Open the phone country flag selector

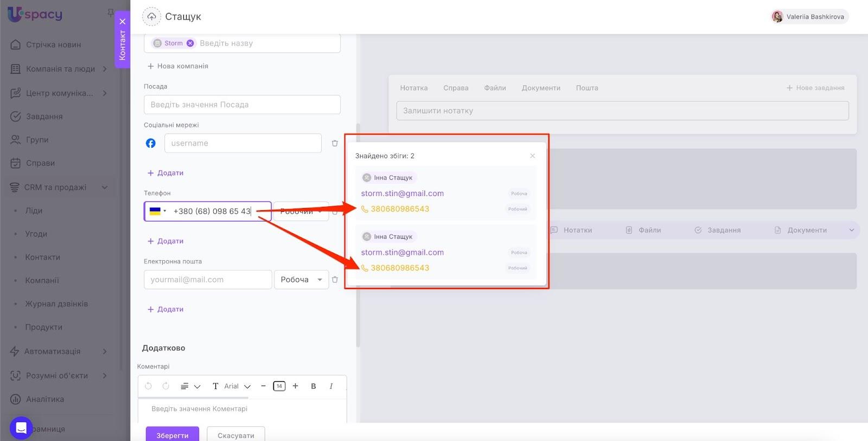point(157,211)
